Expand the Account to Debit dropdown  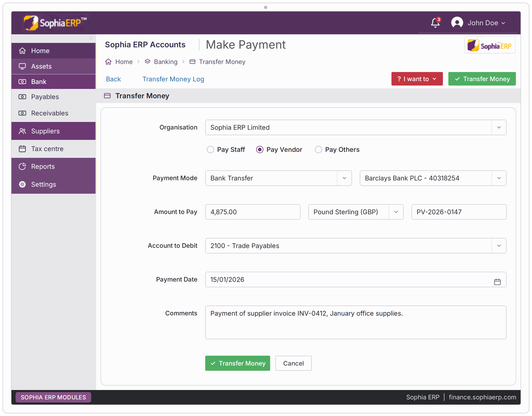pos(499,246)
